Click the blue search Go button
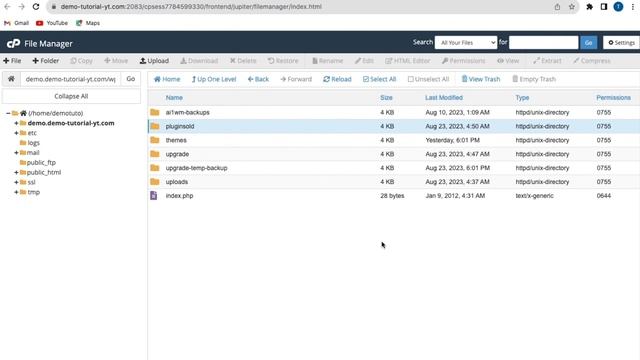 coord(589,42)
